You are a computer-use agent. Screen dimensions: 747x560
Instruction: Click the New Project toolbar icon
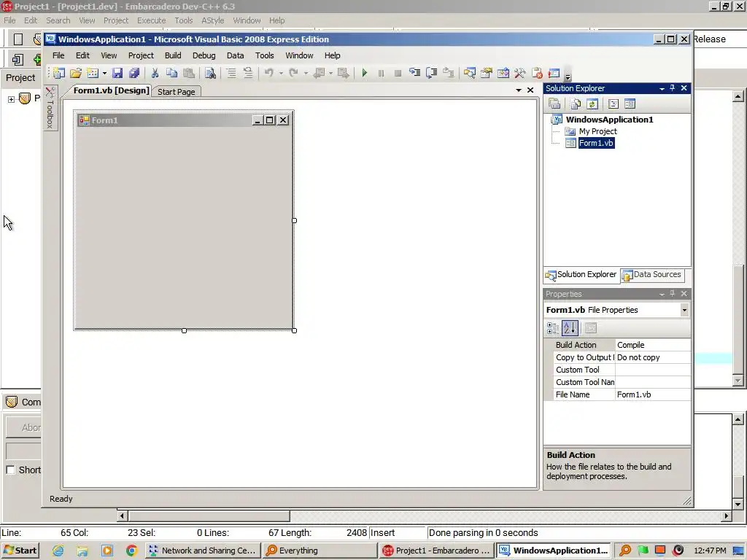pos(59,73)
